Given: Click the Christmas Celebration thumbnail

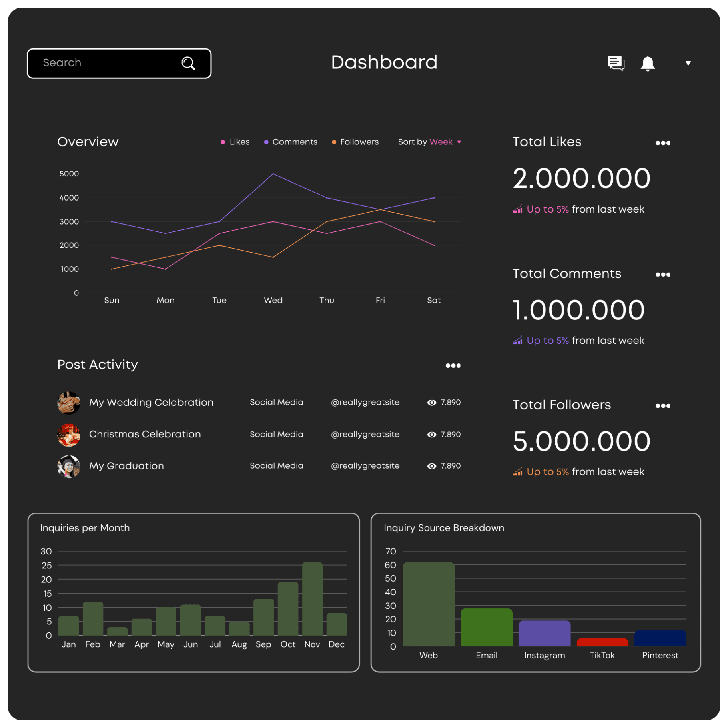Looking at the screenshot, I should coord(69,435).
